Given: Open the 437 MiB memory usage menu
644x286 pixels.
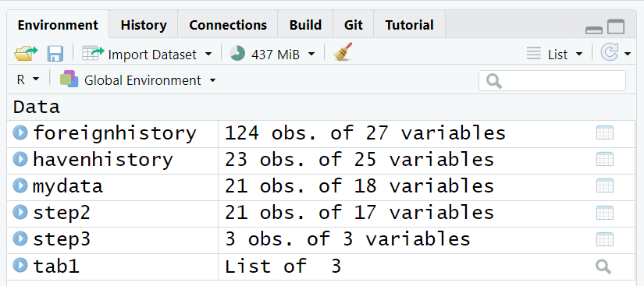Looking at the screenshot, I should click(272, 54).
